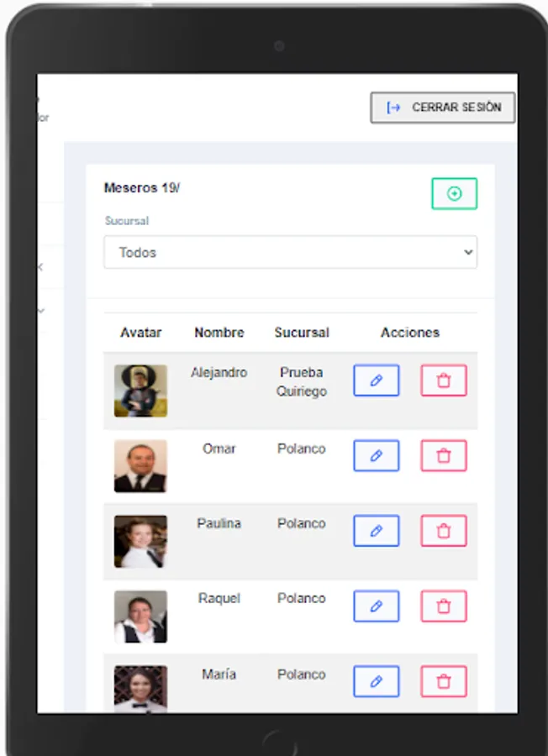Click the dropdown arrow in the Sucursal selector
548x756 pixels.
[468, 252]
